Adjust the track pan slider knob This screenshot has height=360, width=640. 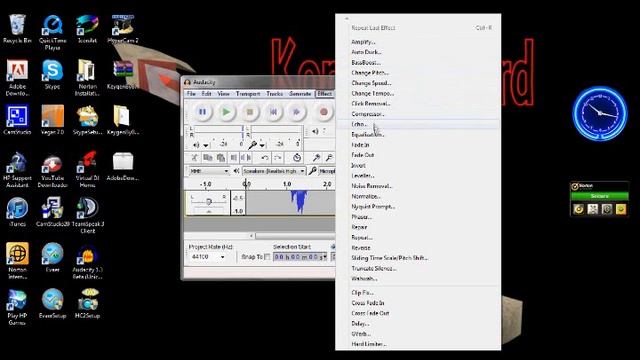coord(209,201)
